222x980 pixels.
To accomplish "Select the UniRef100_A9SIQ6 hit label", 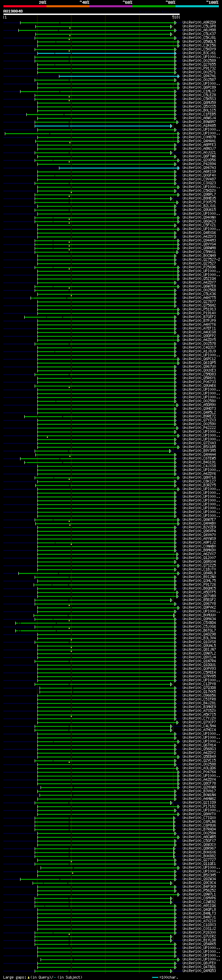I will [x=199, y=906].
